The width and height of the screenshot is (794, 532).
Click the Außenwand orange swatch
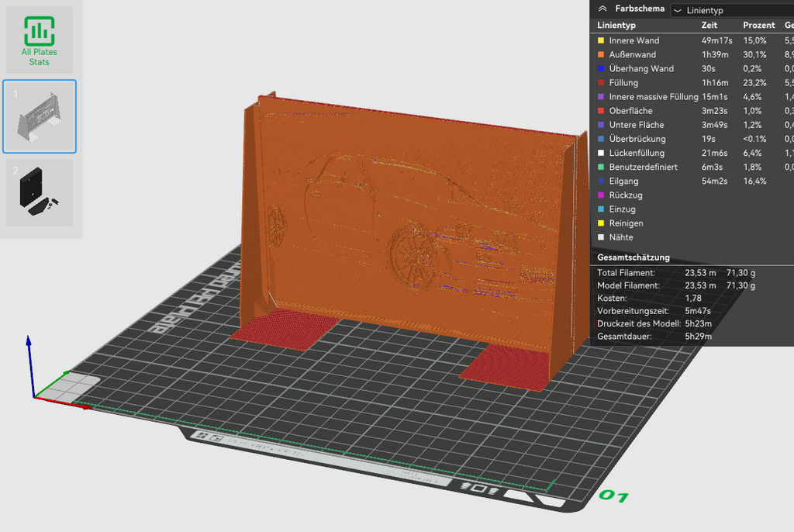[x=601, y=55]
